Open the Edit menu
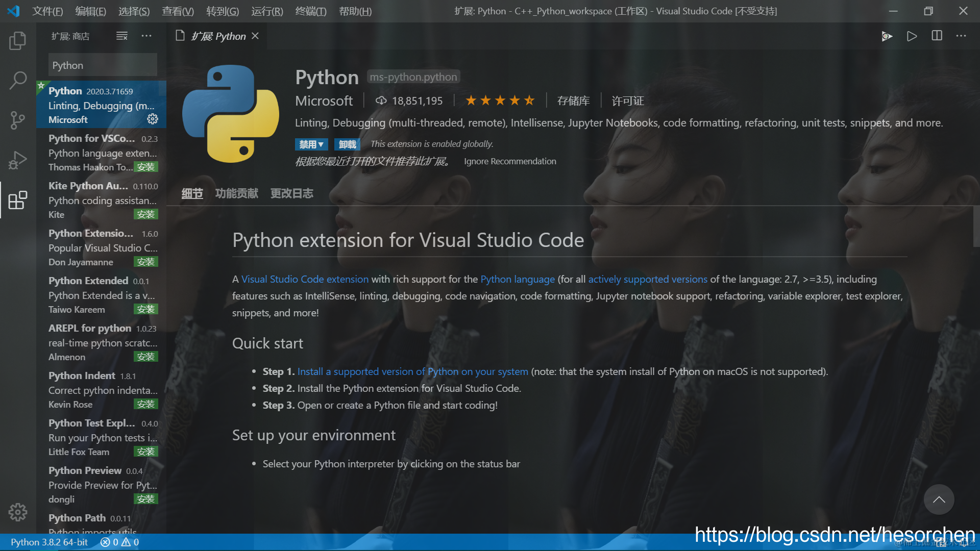 tap(91, 11)
